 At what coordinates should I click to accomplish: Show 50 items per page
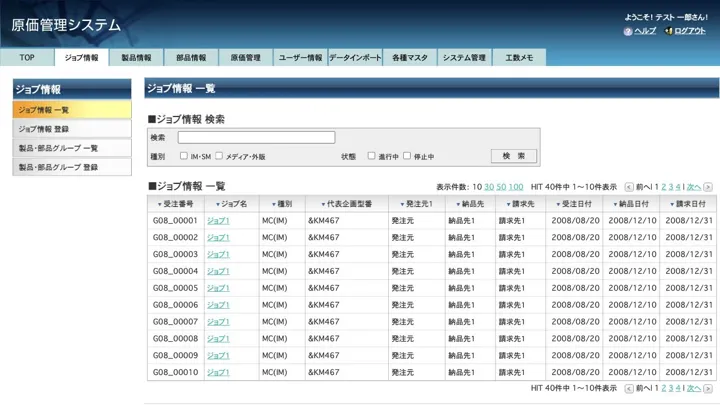[501, 187]
